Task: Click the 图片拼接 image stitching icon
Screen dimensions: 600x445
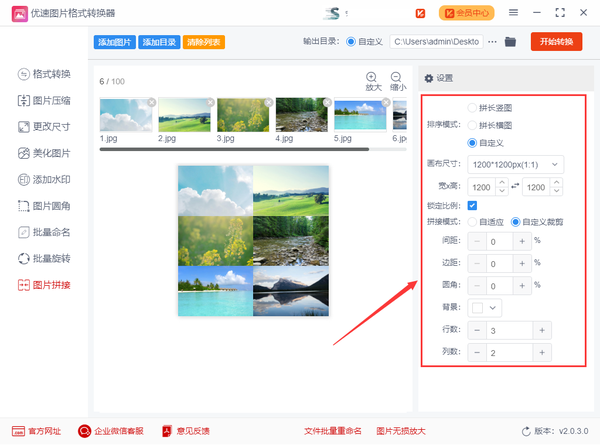Action: coord(24,285)
